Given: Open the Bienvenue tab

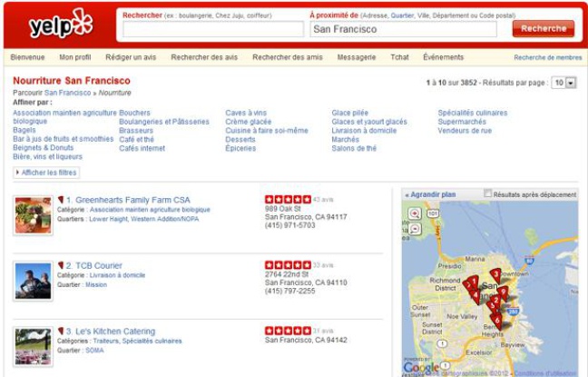Looking at the screenshot, I should (x=27, y=57).
